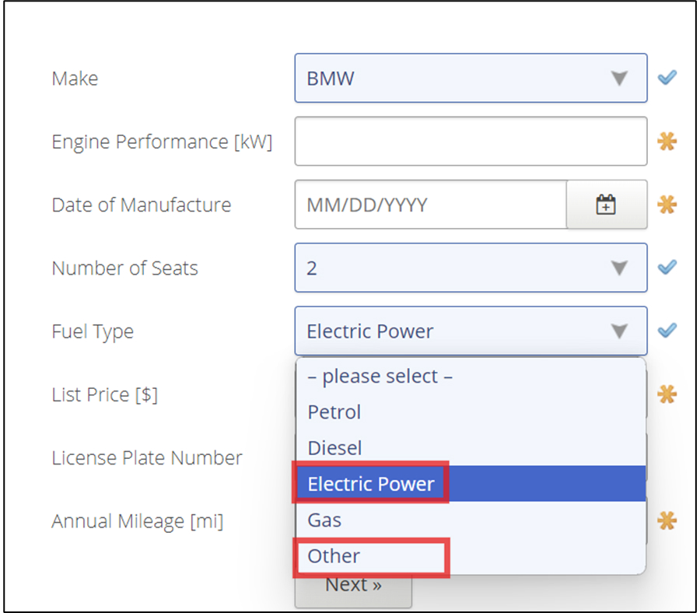Click the blue checkmark beside Make
The image size is (700, 613).
coord(667,78)
